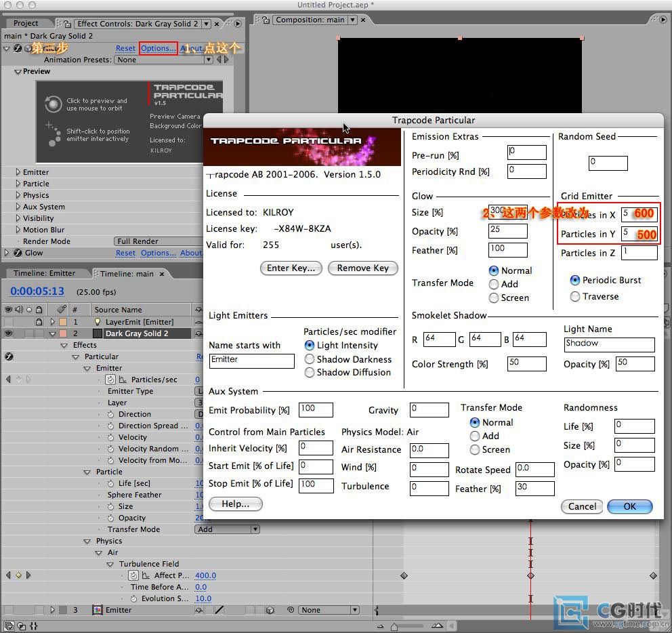Select Screen under Glow Transfer Mode
The height and width of the screenshot is (633, 672).
click(494, 298)
